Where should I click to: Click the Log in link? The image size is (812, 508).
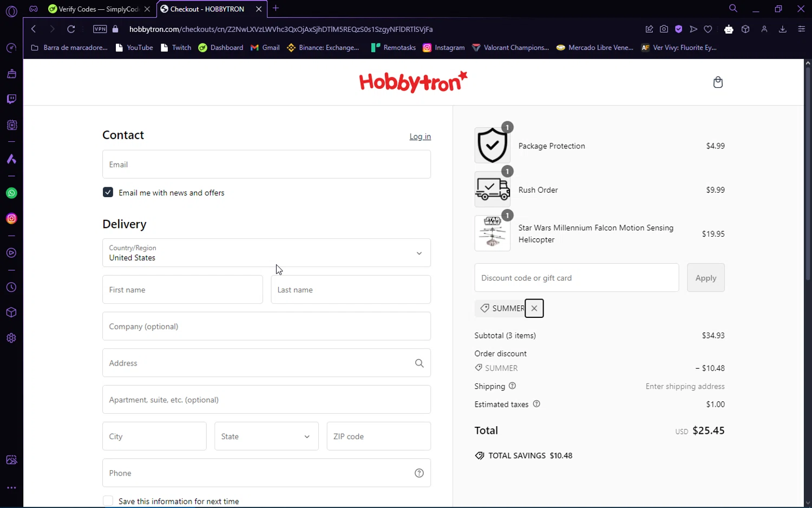[420, 136]
